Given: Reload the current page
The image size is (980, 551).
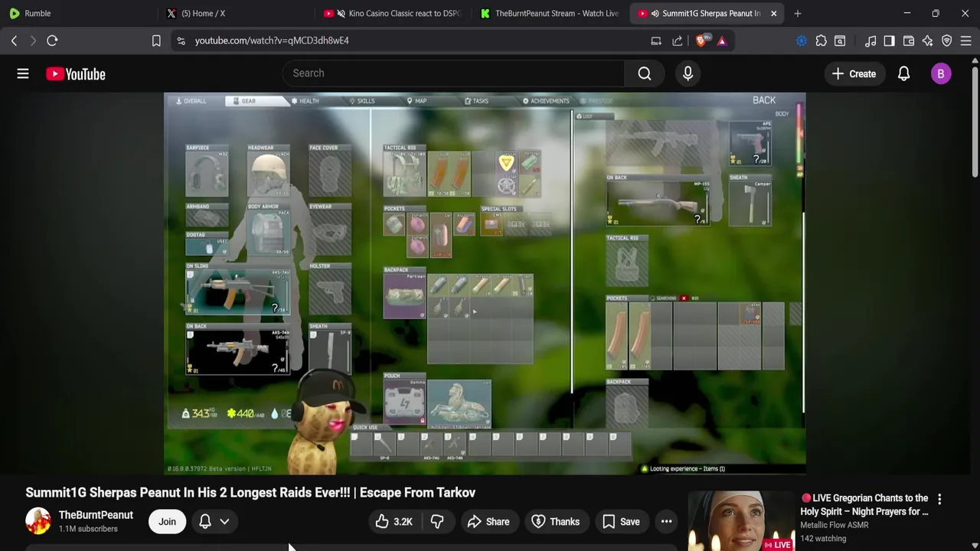Looking at the screenshot, I should pyautogui.click(x=52, y=41).
